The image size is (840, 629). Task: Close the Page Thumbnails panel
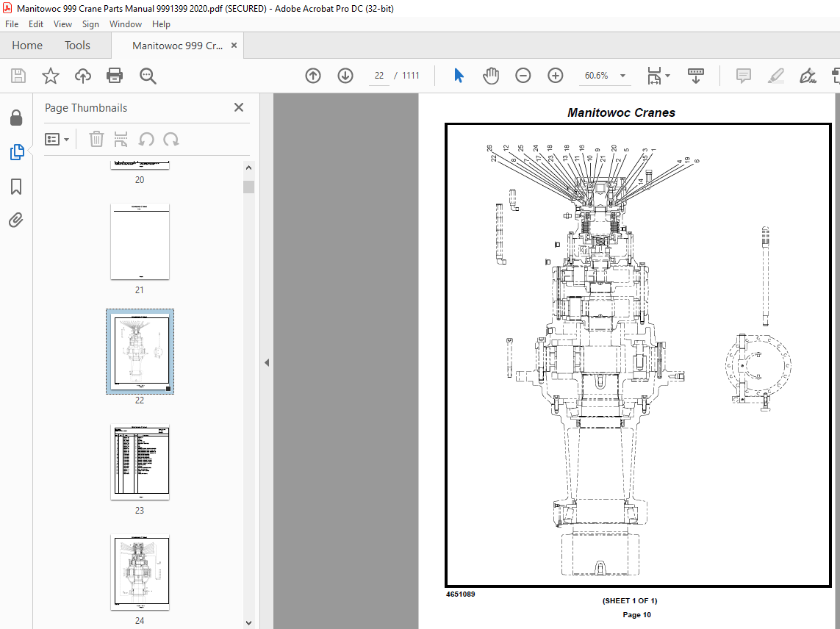point(239,107)
